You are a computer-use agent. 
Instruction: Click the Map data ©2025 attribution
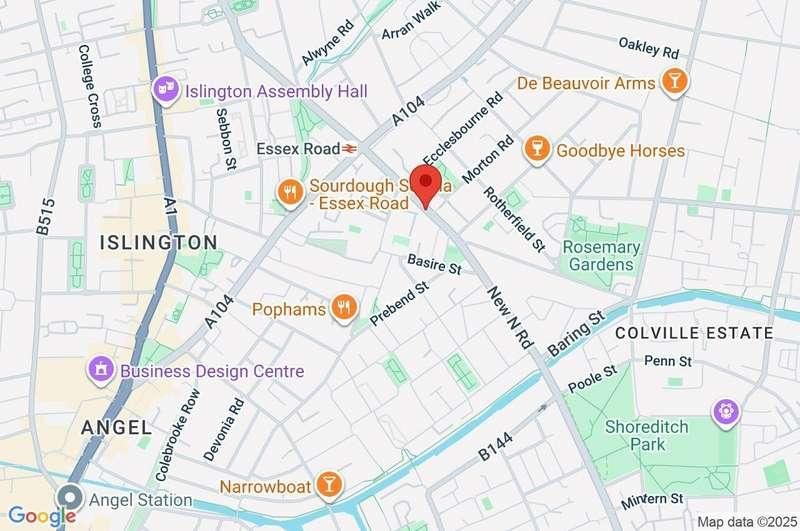point(747,522)
